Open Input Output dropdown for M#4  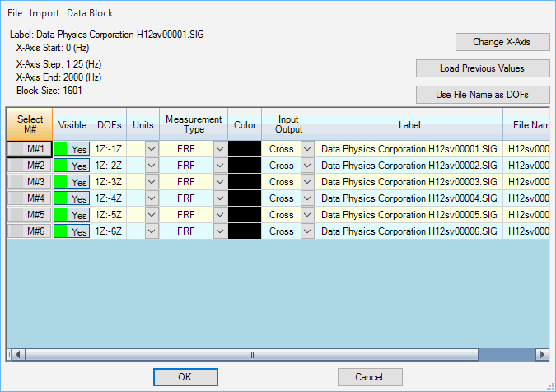click(307, 198)
